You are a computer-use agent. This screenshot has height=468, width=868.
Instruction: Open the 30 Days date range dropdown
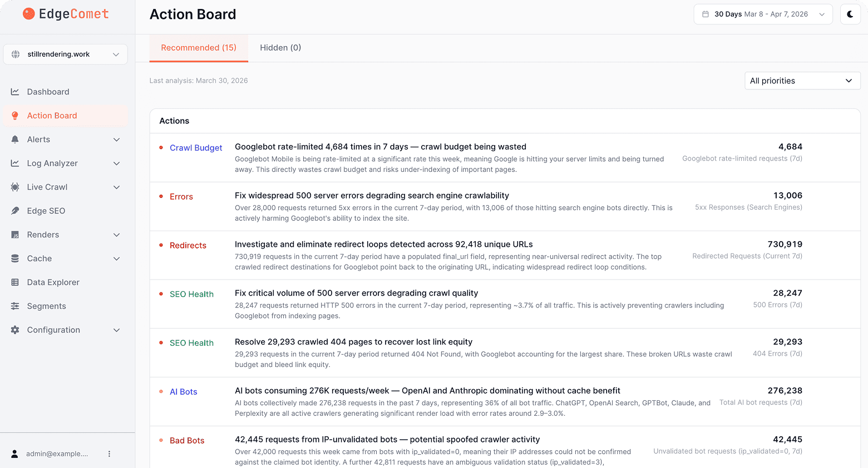(763, 14)
